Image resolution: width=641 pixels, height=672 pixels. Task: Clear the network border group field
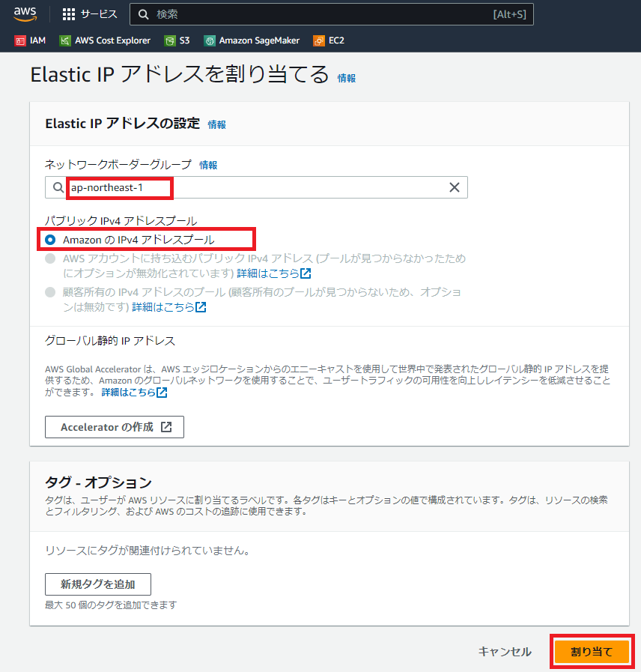tap(454, 187)
